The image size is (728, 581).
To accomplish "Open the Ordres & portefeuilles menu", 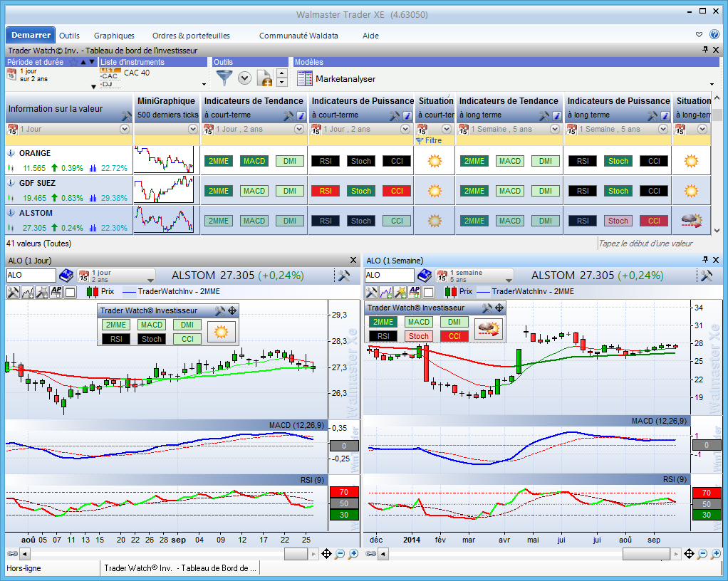I will (x=191, y=36).
